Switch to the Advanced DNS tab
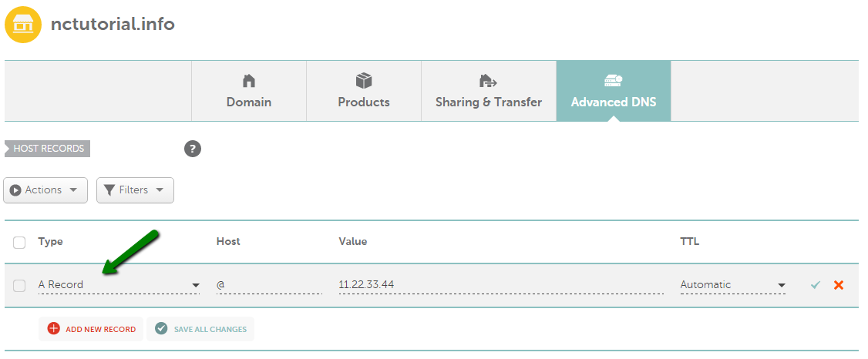 point(614,91)
